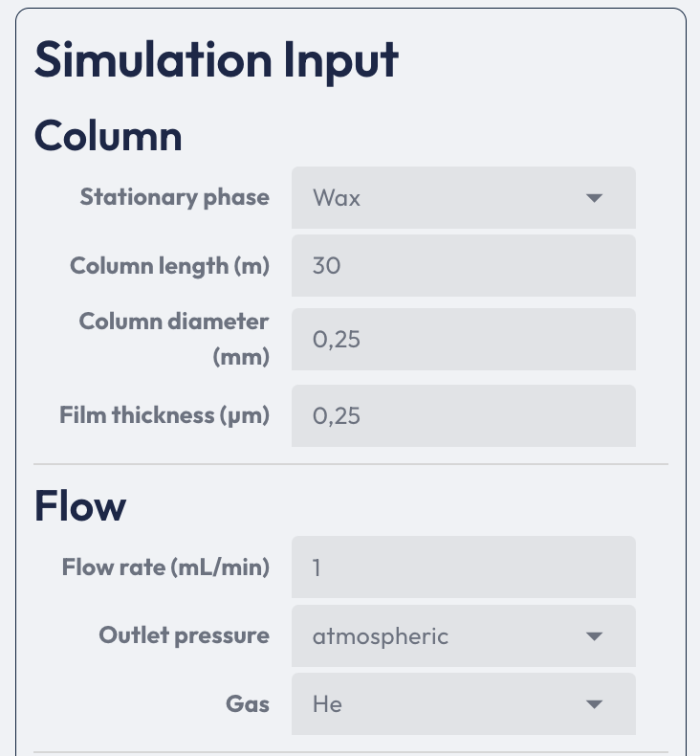Click the 'Flow rate (mL/min)' label
This screenshot has width=700, height=756.
coord(165,567)
